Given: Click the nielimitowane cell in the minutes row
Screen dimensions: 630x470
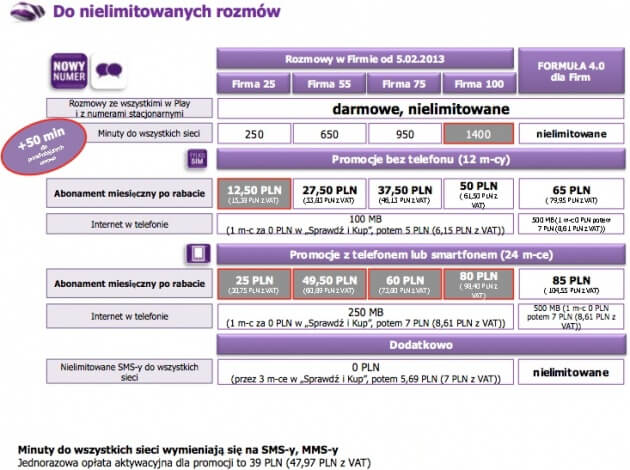Looking at the screenshot, I should pos(571,134).
